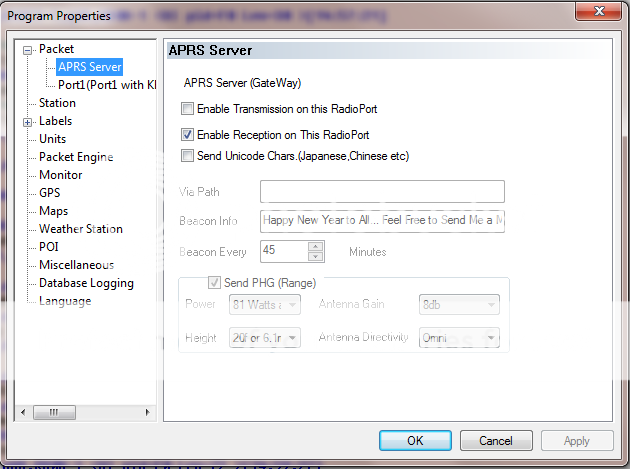
Task: Open the Packet Engine settings
Action: tap(76, 157)
